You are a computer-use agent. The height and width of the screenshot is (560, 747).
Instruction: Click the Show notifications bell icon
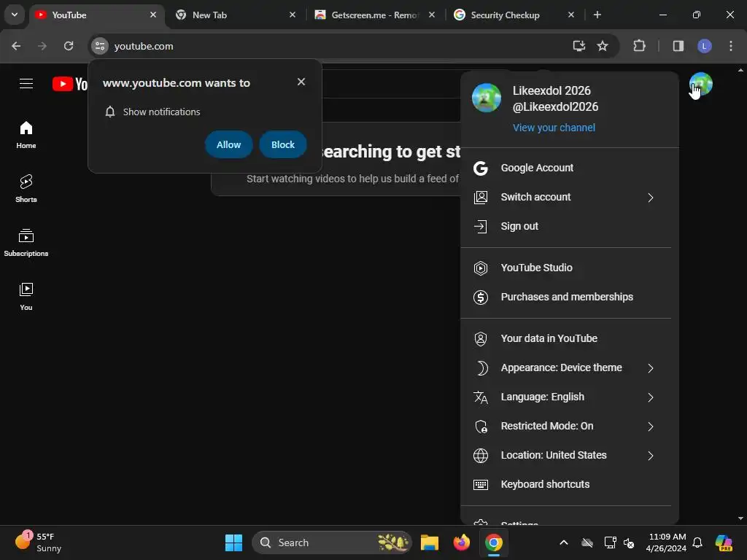pyautogui.click(x=110, y=112)
